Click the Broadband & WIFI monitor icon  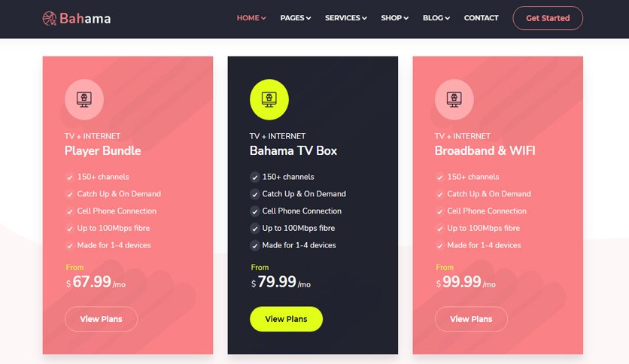tap(454, 99)
